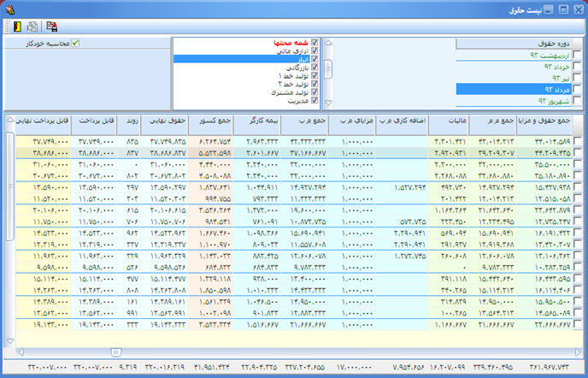Toggle the بازرگانی location checkbox
The height and width of the screenshot is (378, 588).
[x=315, y=68]
